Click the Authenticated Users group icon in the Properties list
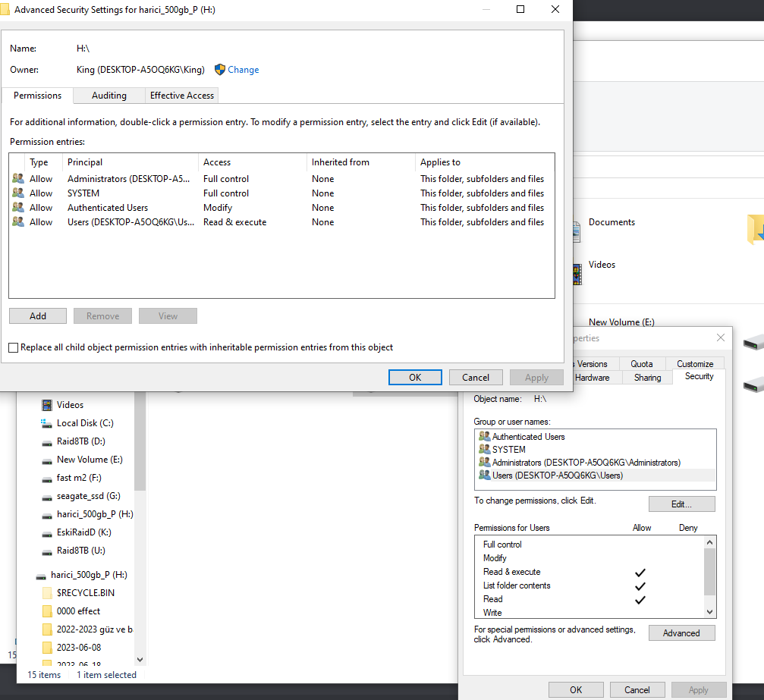 484,436
